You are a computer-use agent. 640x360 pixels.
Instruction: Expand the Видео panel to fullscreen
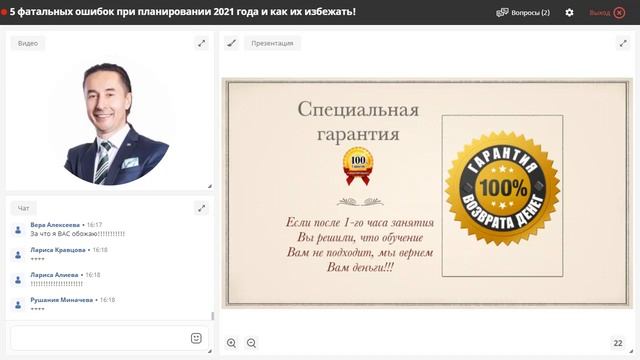coord(202,43)
